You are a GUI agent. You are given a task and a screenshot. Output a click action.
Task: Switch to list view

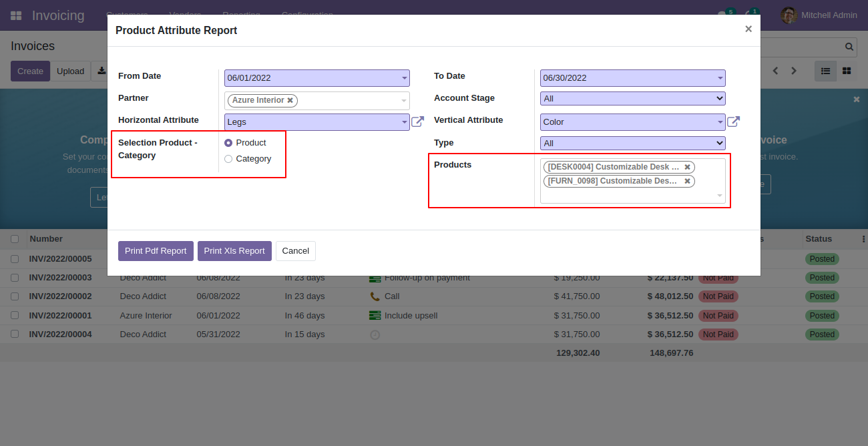(825, 71)
